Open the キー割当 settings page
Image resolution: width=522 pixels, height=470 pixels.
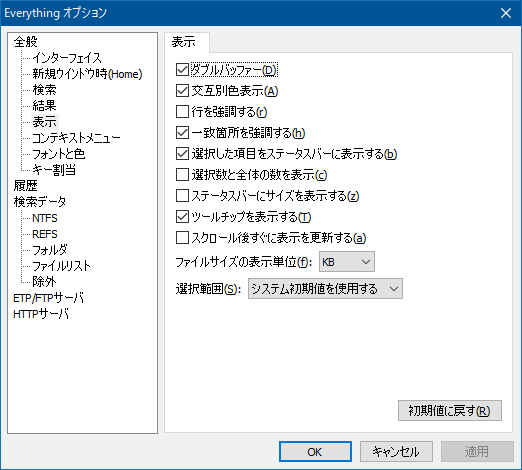click(x=54, y=170)
